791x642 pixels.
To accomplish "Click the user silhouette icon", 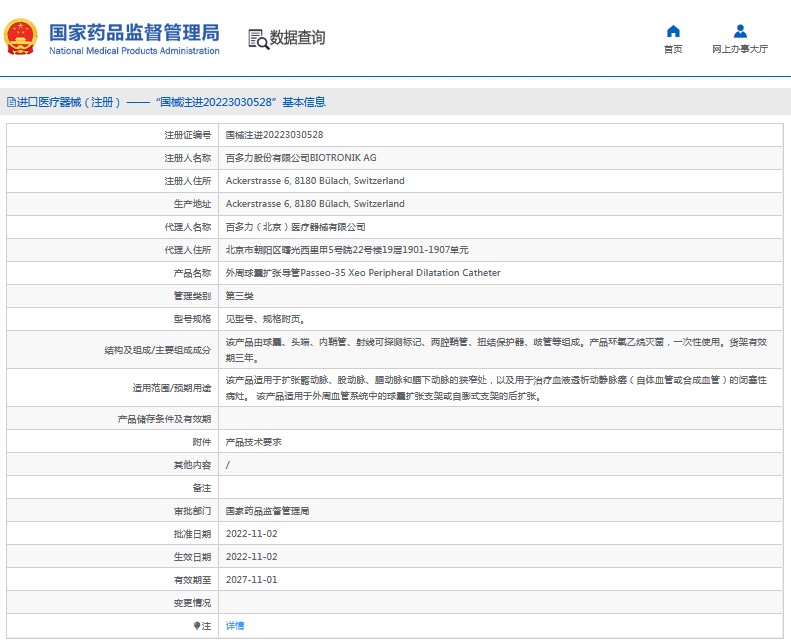I will click(x=740, y=31).
